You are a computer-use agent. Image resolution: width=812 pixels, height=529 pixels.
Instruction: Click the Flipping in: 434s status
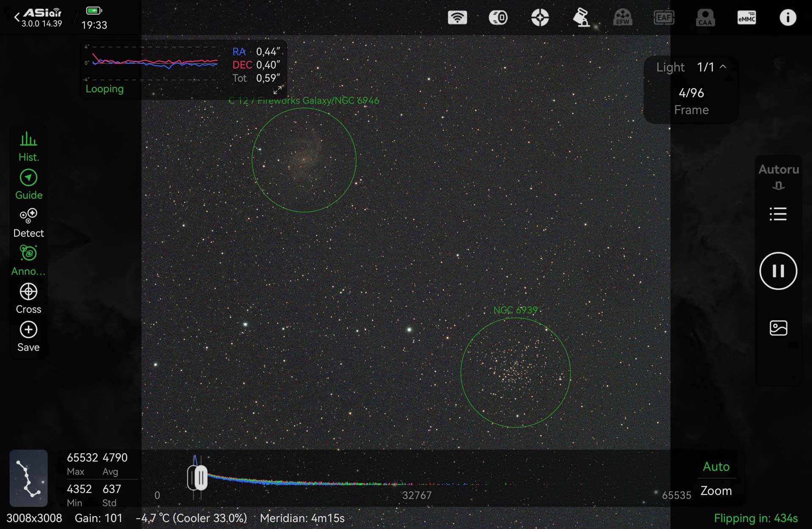[x=755, y=518]
